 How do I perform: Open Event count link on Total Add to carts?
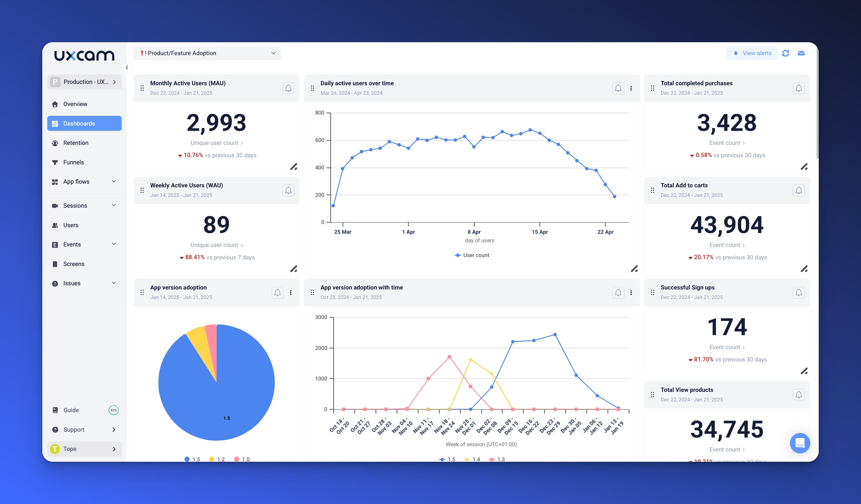pos(727,245)
